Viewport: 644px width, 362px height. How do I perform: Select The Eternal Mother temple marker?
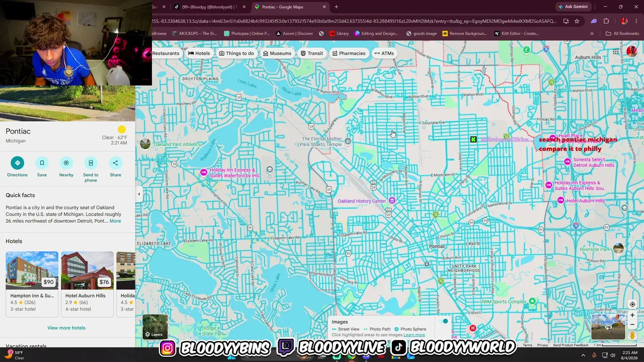[348, 142]
